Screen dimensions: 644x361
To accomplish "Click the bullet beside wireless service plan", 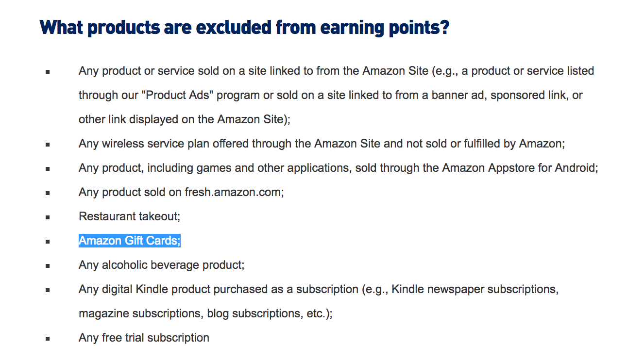I will tap(48, 144).
